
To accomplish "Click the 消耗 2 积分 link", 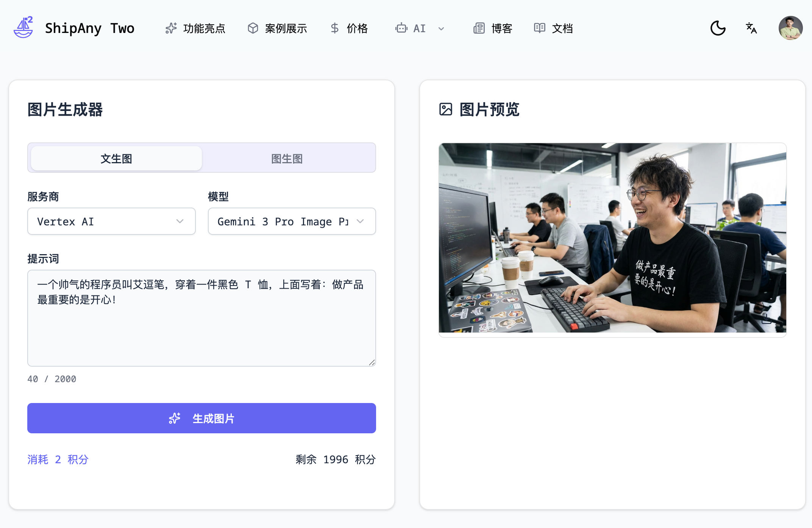I will point(58,459).
